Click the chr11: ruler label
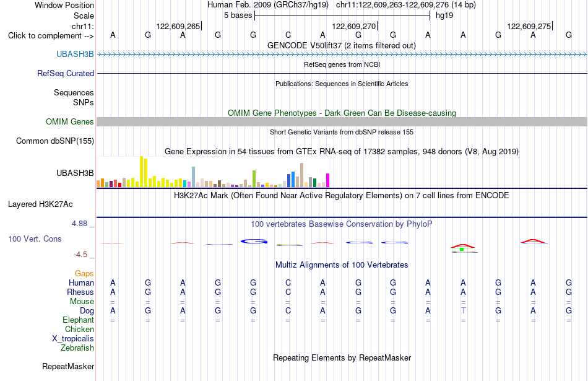The width and height of the screenshot is (588, 381). pyautogui.click(x=82, y=26)
